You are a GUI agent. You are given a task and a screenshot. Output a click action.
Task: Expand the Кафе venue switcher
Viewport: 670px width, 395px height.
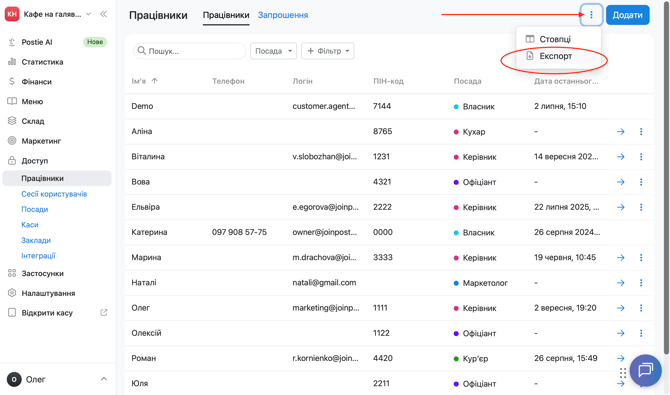click(x=48, y=14)
